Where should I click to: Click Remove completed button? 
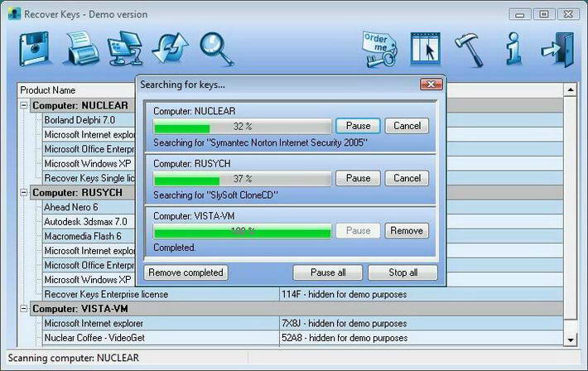(x=186, y=272)
